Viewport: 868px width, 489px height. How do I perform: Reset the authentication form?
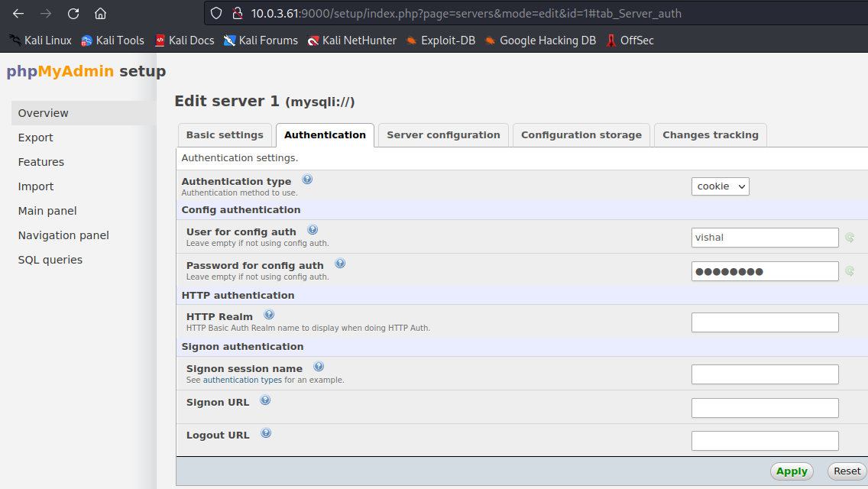tap(846, 471)
